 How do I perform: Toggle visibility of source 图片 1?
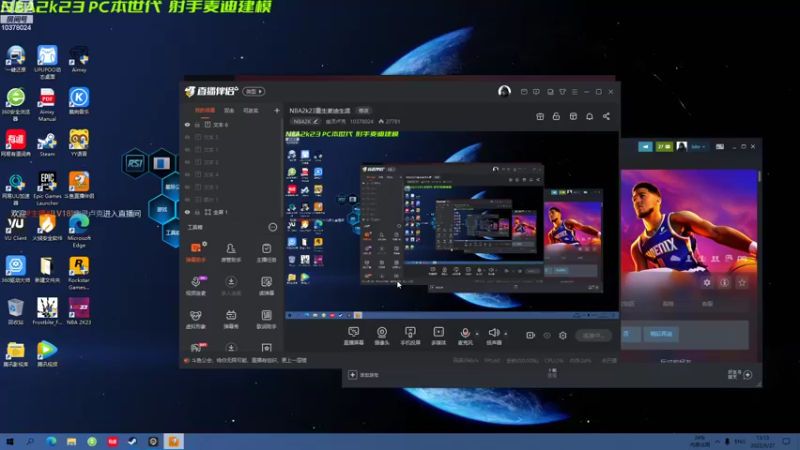187,199
